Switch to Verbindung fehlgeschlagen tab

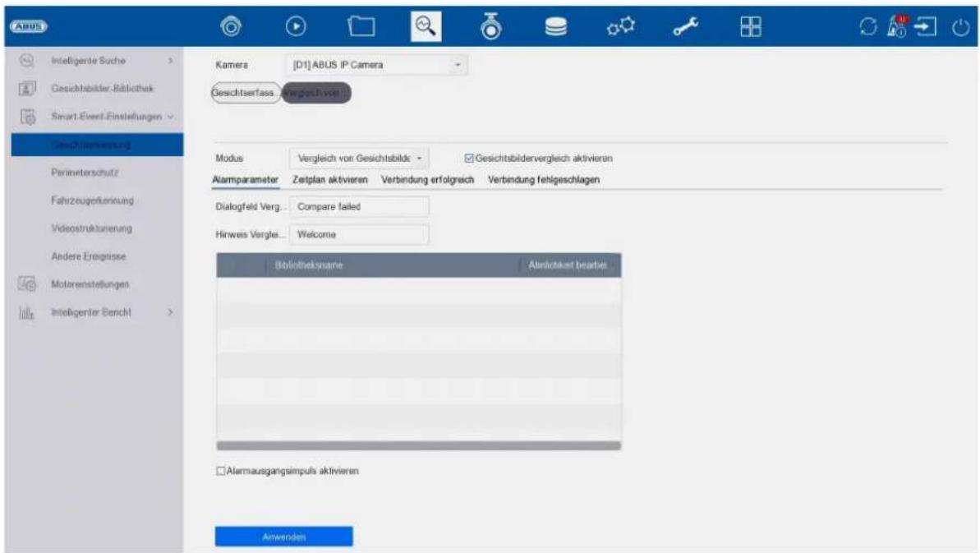544,179
